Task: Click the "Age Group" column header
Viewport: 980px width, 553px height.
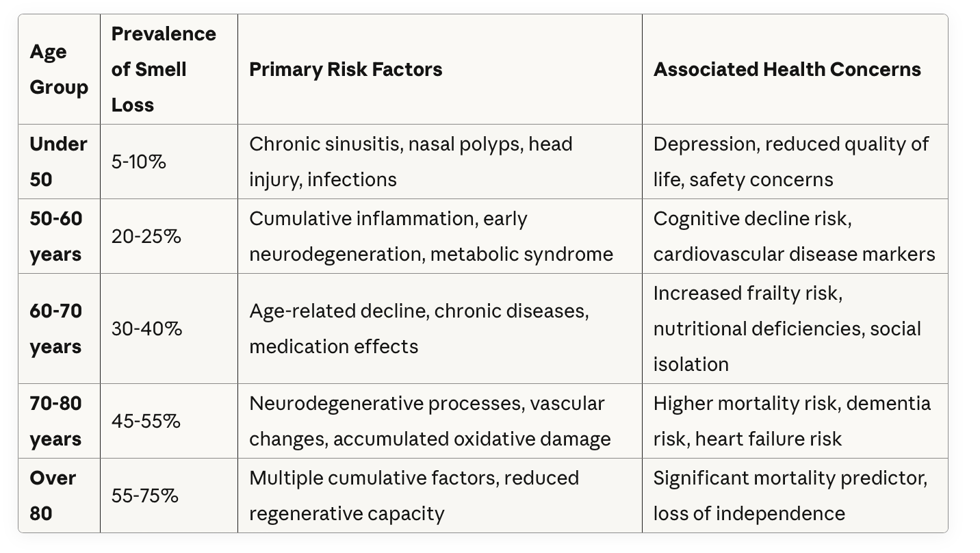Action: pos(59,70)
